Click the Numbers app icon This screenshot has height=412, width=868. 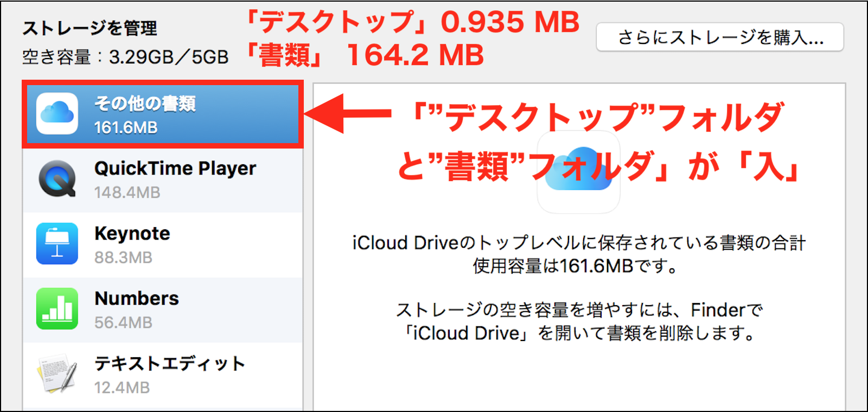[57, 309]
